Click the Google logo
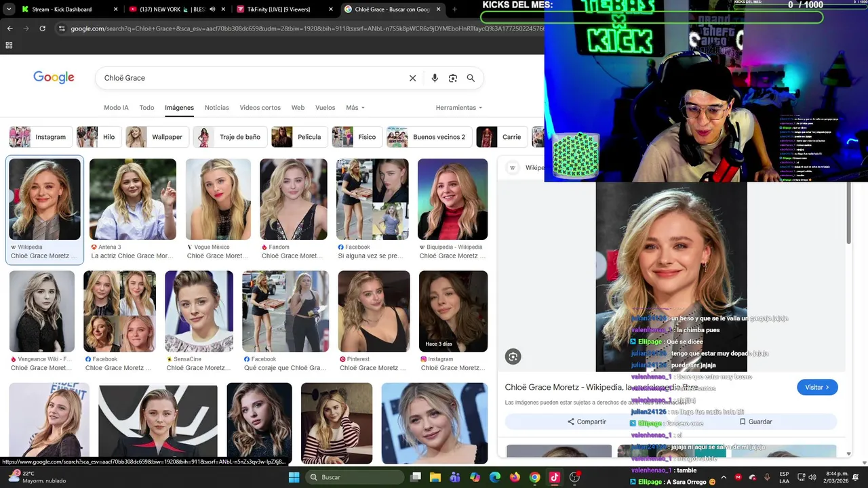 (x=54, y=77)
